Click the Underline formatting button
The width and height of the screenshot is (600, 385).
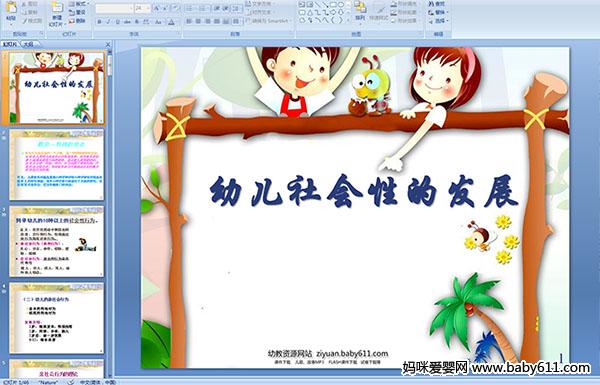tap(117, 22)
